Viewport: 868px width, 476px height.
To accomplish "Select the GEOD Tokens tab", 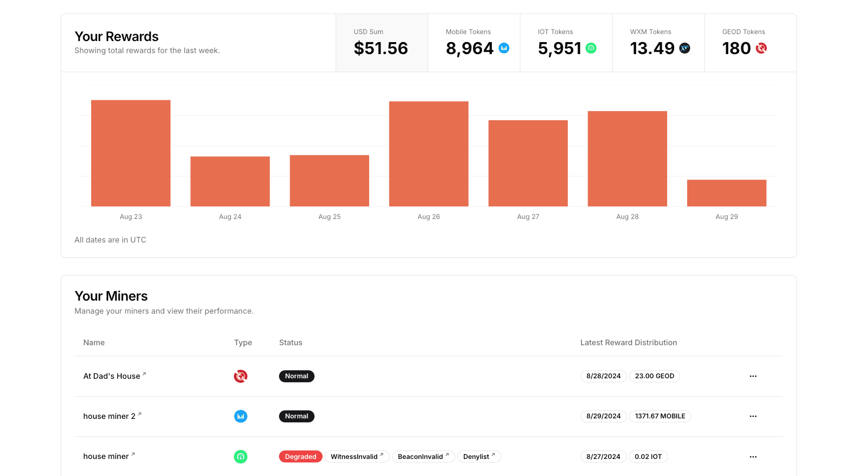I will [750, 43].
